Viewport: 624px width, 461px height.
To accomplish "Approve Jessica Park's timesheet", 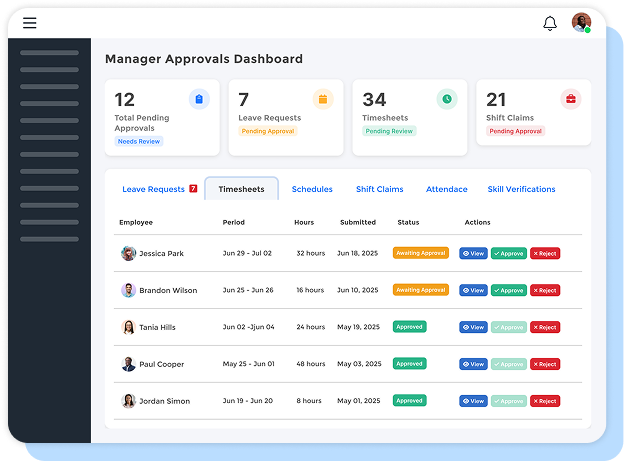I will coord(509,253).
